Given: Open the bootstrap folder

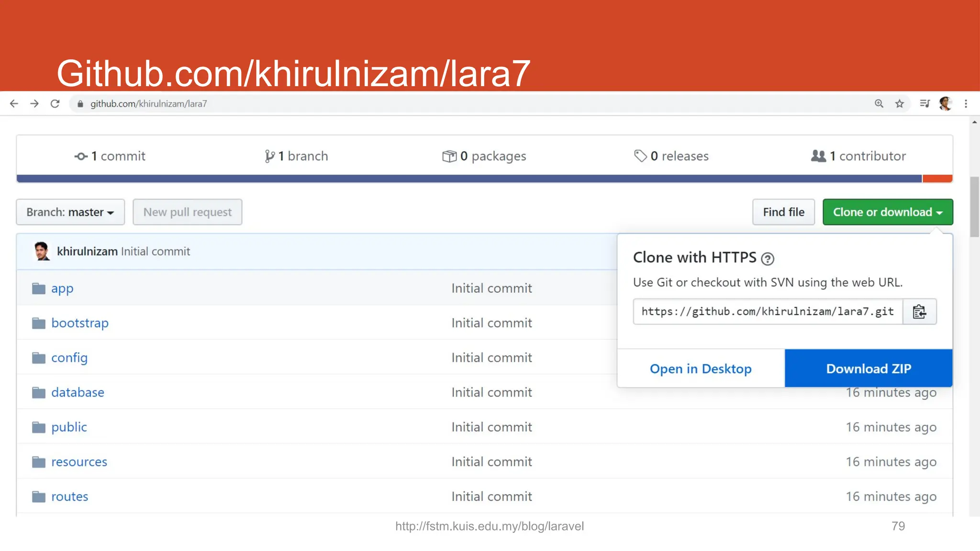Looking at the screenshot, I should coord(80,323).
